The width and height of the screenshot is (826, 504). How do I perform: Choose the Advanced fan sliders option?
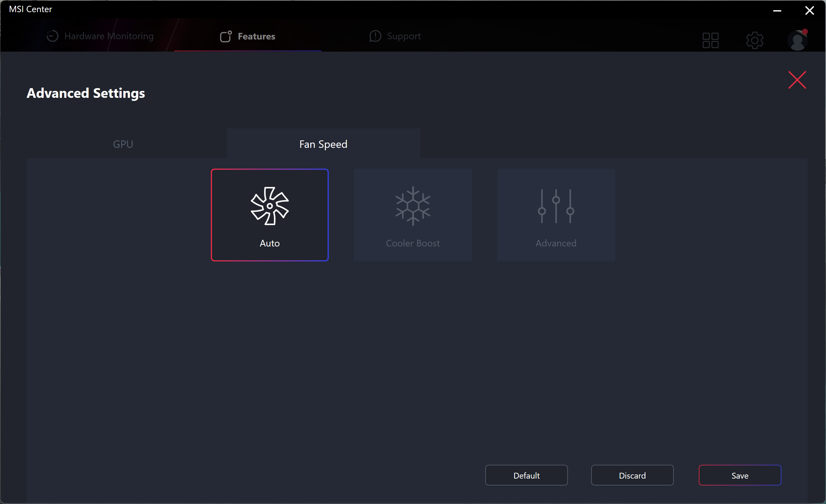pos(556,215)
